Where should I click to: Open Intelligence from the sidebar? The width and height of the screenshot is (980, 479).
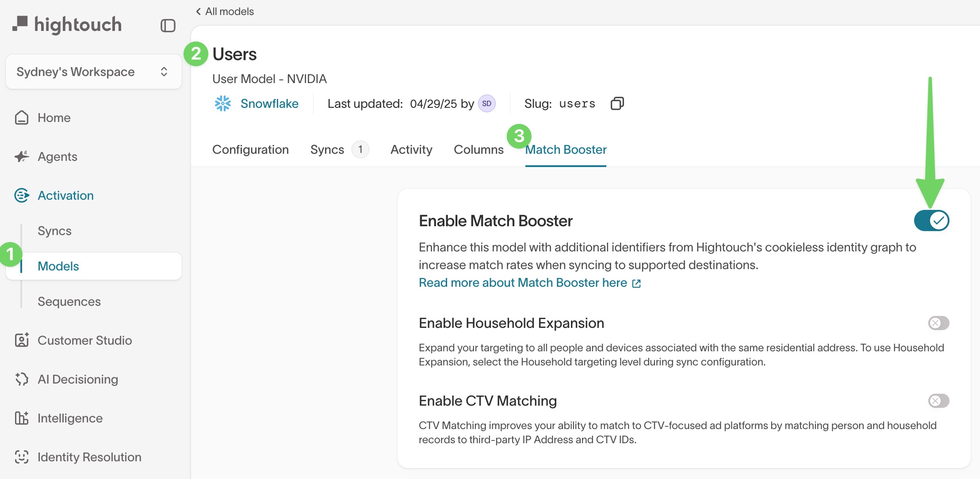[22, 418]
